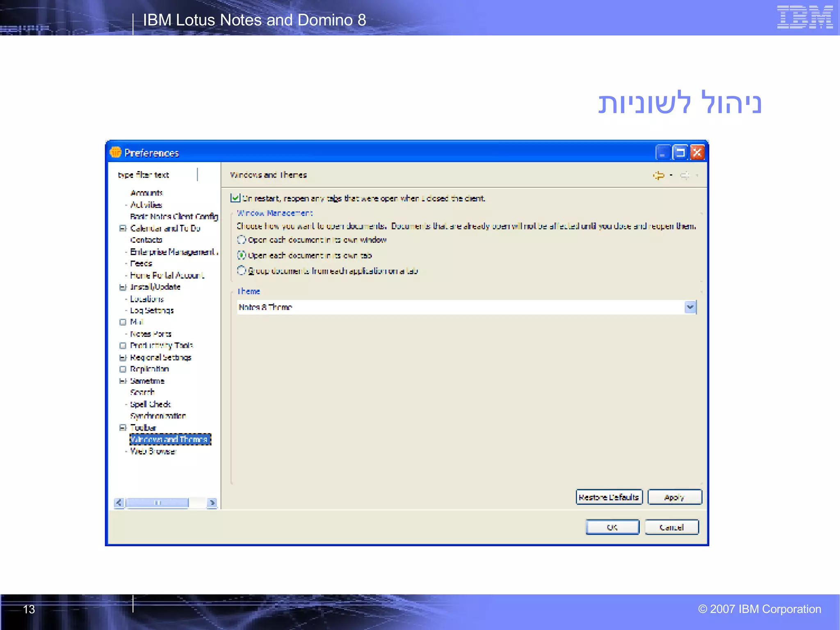Click the Preferences window title icon
Image resolution: width=840 pixels, height=630 pixels.
click(116, 152)
